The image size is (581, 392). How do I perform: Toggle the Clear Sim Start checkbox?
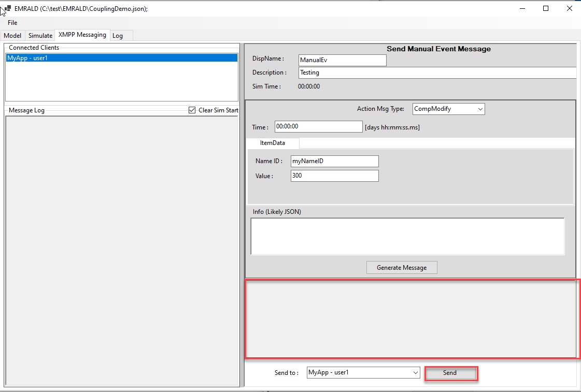[192, 110]
